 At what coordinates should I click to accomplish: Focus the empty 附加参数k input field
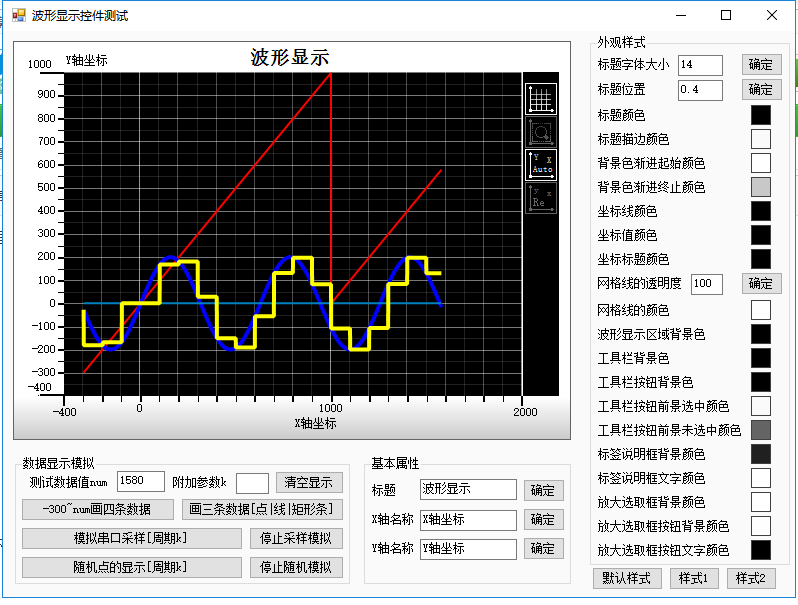coord(252,483)
